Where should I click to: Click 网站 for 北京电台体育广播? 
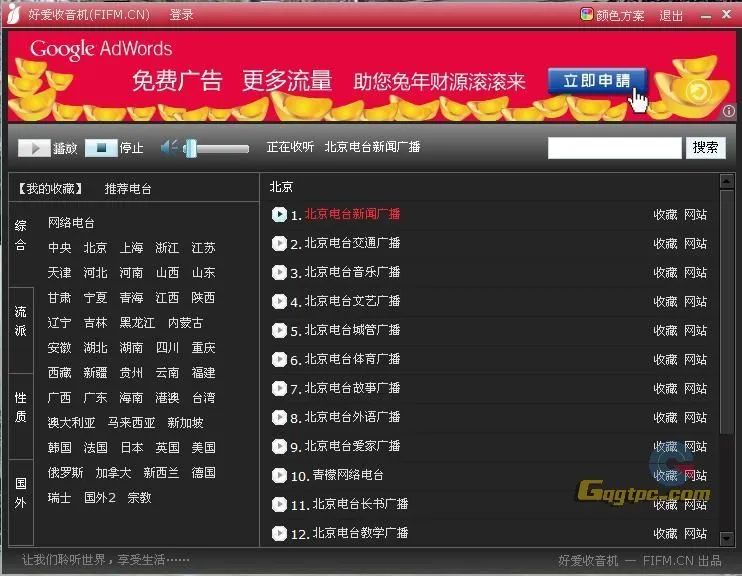point(695,360)
